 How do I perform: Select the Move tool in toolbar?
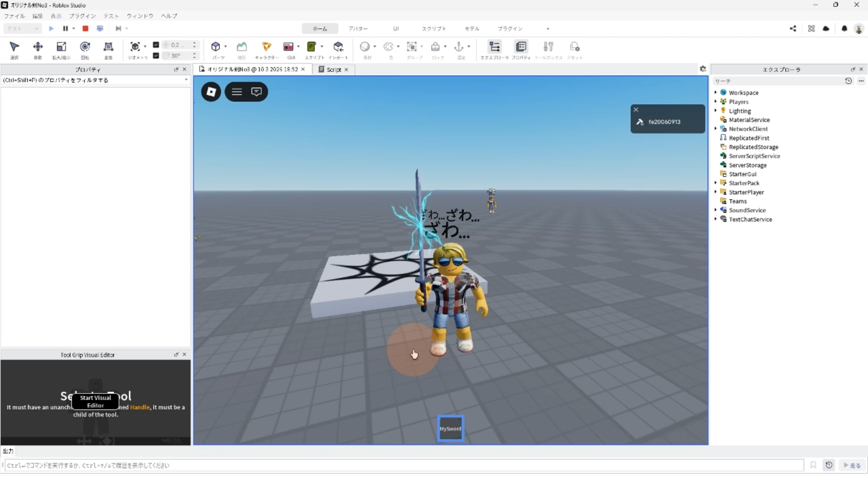tap(38, 47)
